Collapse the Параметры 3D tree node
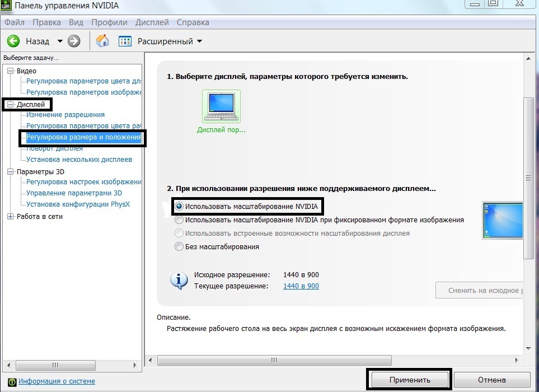This screenshot has height=392, width=539. (10, 171)
